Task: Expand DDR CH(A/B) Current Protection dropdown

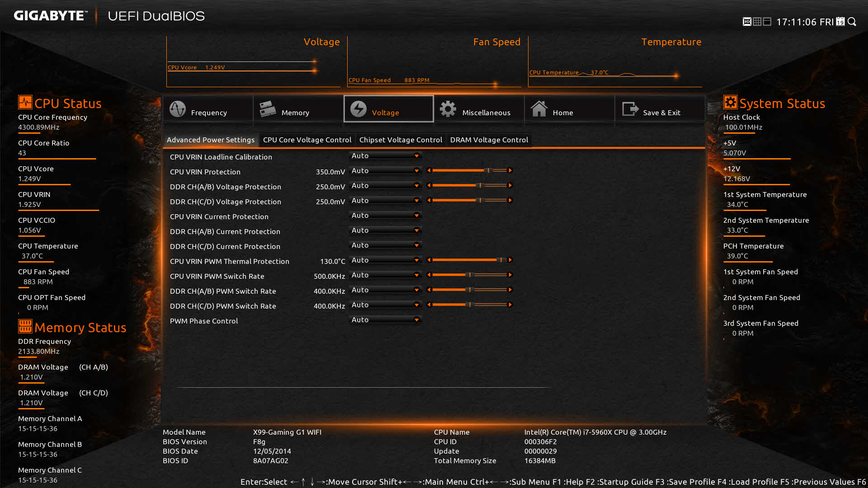Action: tap(386, 230)
